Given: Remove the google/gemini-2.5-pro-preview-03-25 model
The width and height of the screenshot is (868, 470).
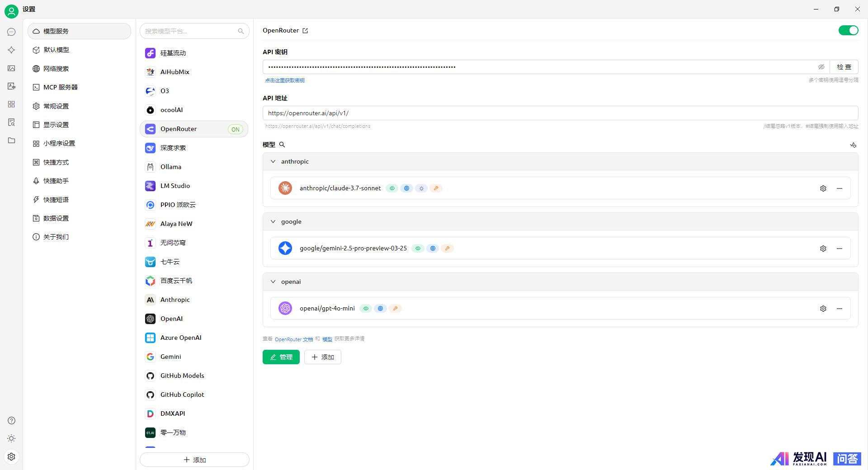Looking at the screenshot, I should pos(840,249).
